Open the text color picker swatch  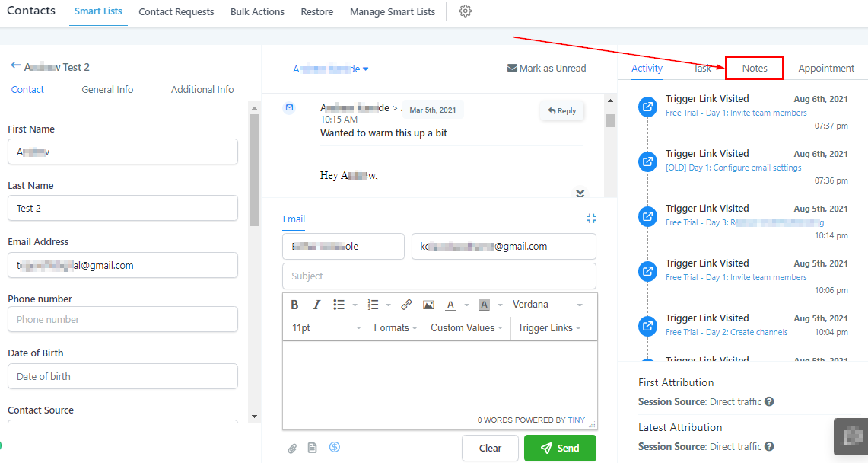[450, 305]
